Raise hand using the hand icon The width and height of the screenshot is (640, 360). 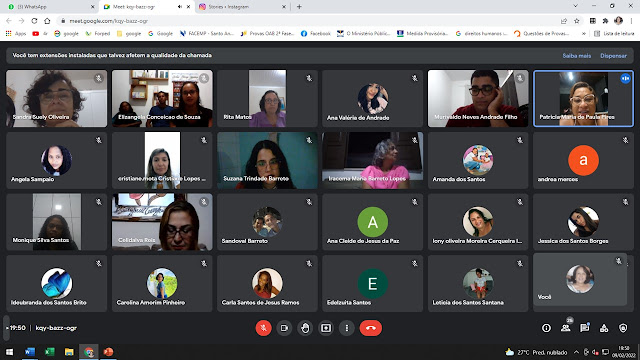pyautogui.click(x=305, y=328)
